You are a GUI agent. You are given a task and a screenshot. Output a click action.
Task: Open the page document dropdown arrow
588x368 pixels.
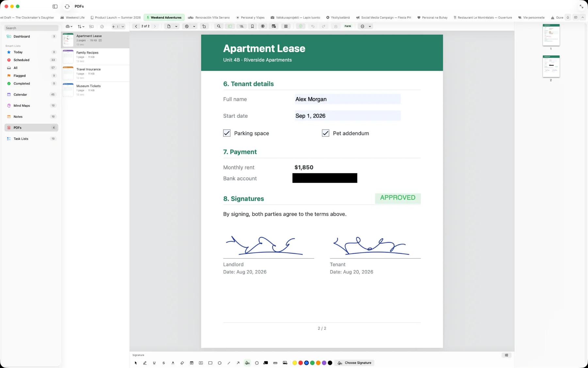coord(176,26)
